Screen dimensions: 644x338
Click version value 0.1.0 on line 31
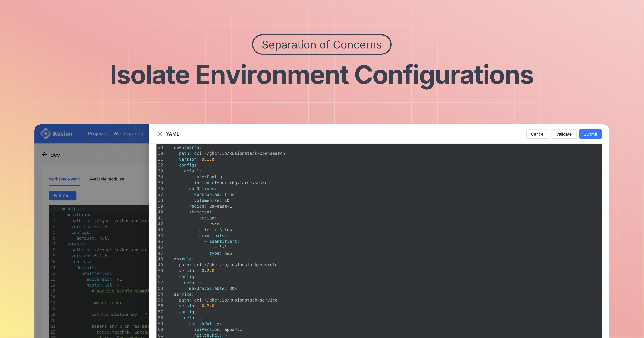tap(208, 159)
